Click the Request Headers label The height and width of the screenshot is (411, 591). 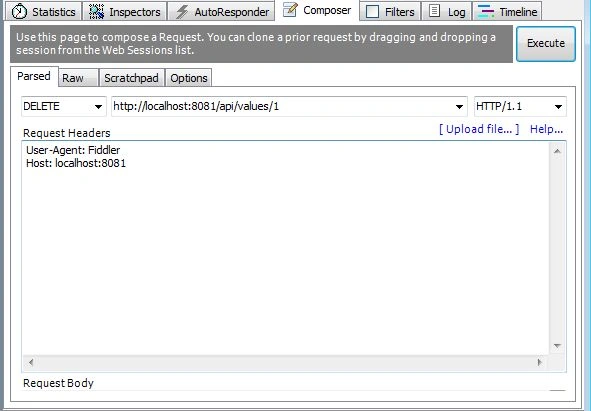(x=67, y=133)
